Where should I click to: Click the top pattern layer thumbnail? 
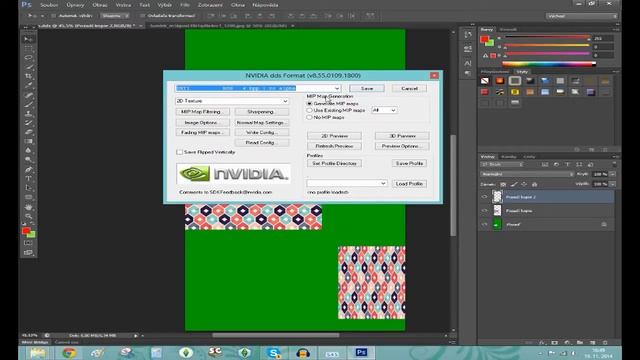point(497,197)
